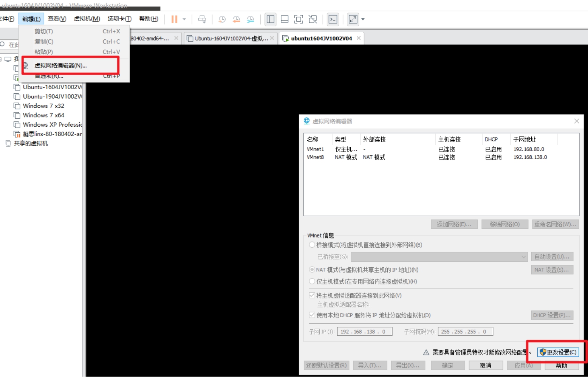588x377 pixels.
Task: Close the Ubuntu-1604JV1002V04-虚拟... tab
Action: [272, 38]
